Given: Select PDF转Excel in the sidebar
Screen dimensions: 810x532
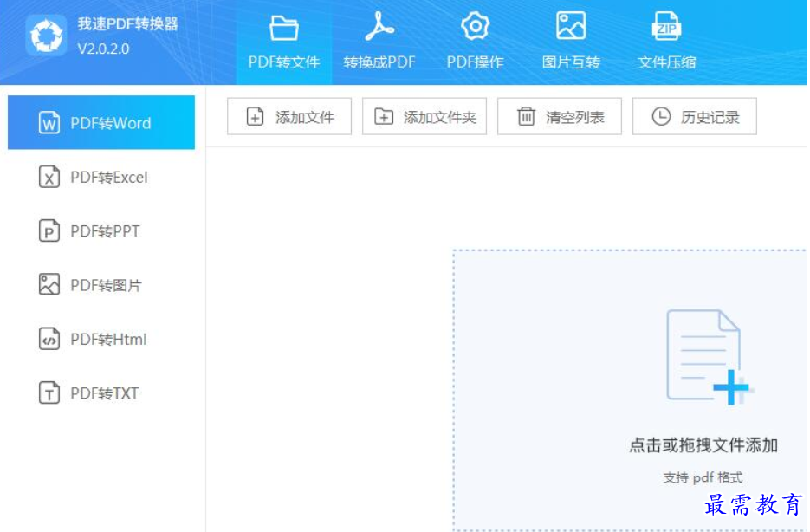Looking at the screenshot, I should 101,177.
